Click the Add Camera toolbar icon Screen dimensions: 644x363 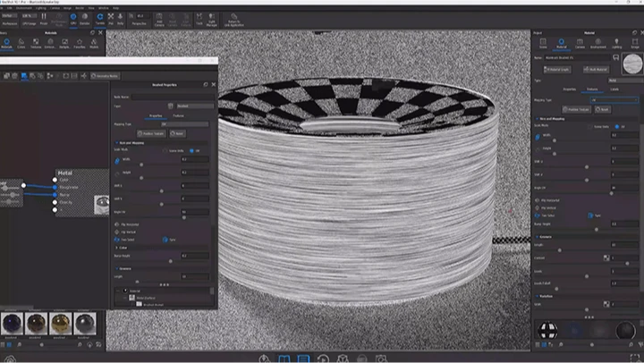pos(159,20)
